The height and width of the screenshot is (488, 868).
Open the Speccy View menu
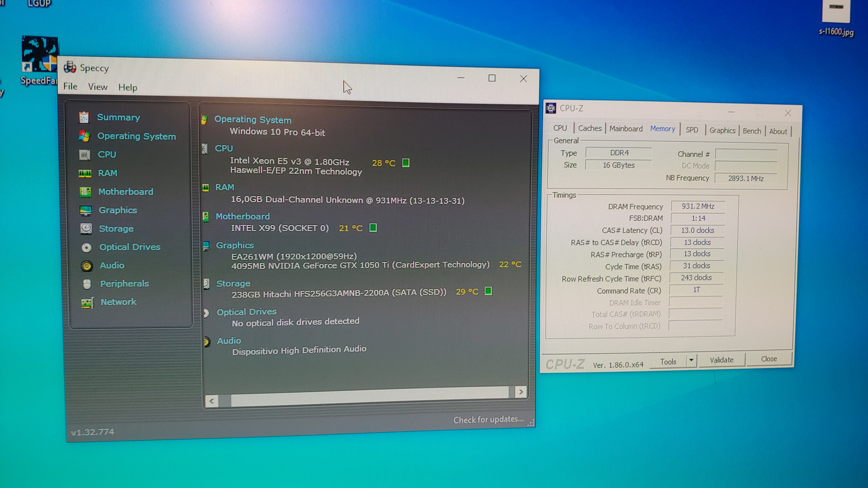98,87
